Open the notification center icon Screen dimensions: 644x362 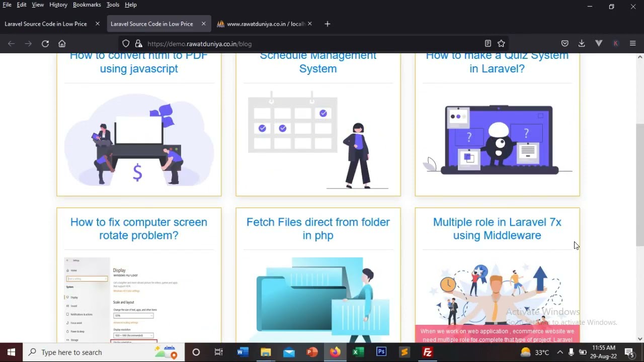pos(629,352)
